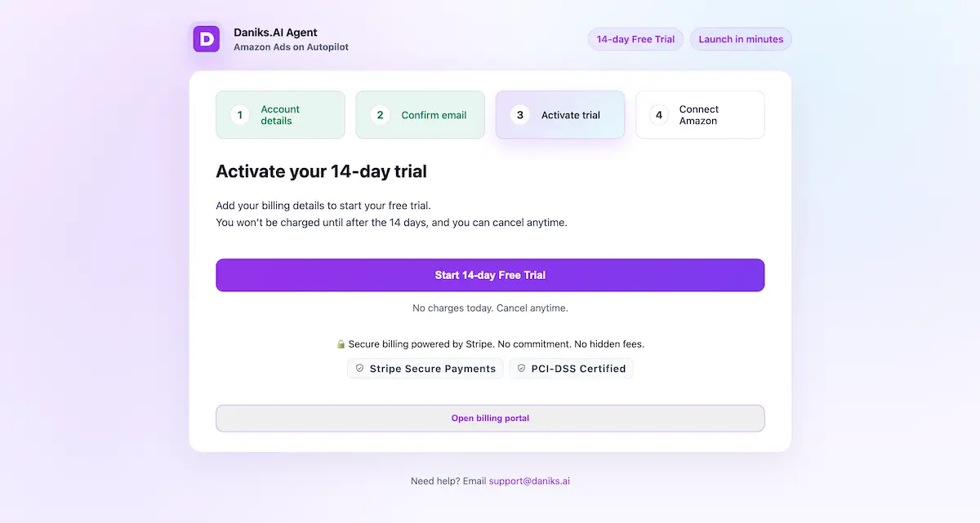Screen dimensions: 980x523
Task: Click the step 2 number circle
Action: tap(380, 115)
